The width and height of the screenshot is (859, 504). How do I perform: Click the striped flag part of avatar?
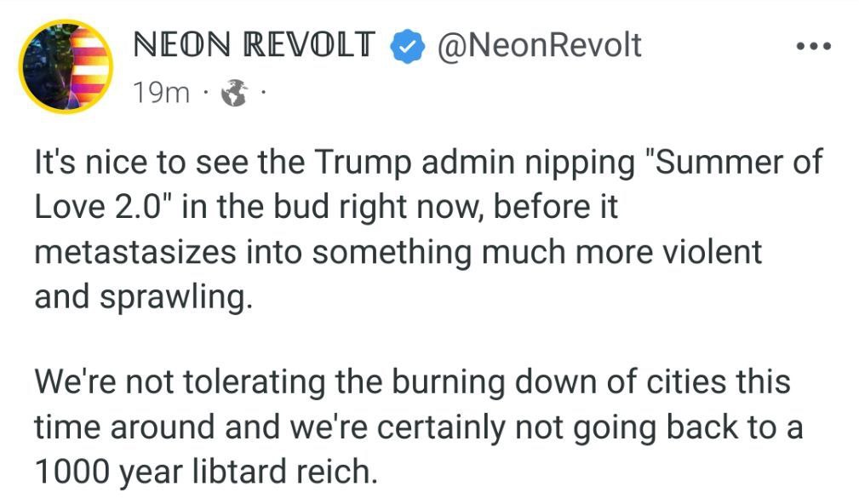pos(90,66)
